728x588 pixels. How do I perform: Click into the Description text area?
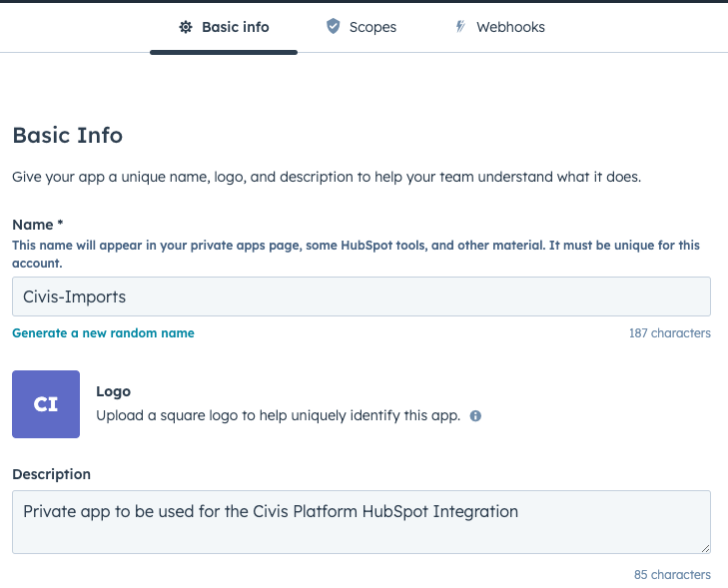pyautogui.click(x=362, y=522)
